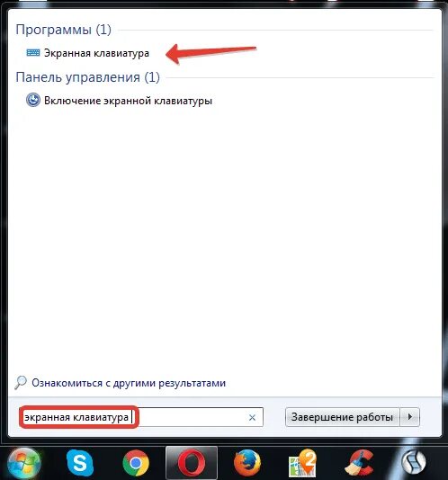Image resolution: width=448 pixels, height=480 pixels.
Task: Open Firefox from the taskbar
Action: 247,463
